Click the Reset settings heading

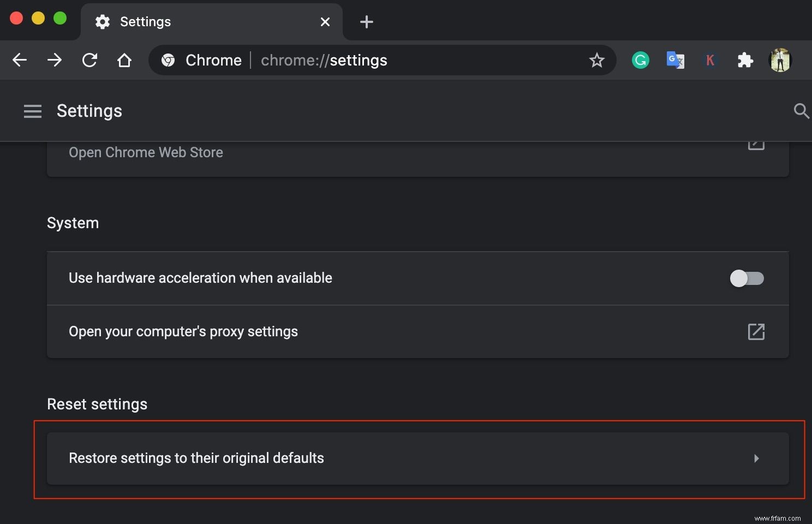point(97,404)
